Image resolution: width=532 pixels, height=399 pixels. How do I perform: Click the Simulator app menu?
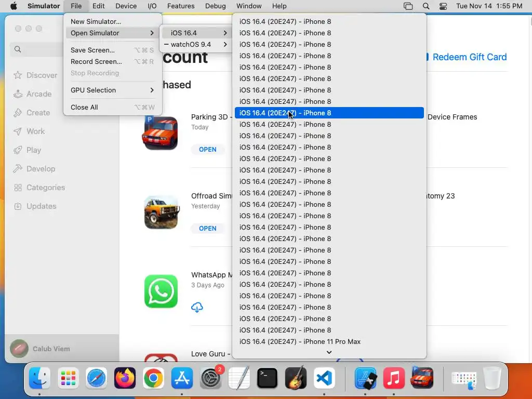(44, 6)
